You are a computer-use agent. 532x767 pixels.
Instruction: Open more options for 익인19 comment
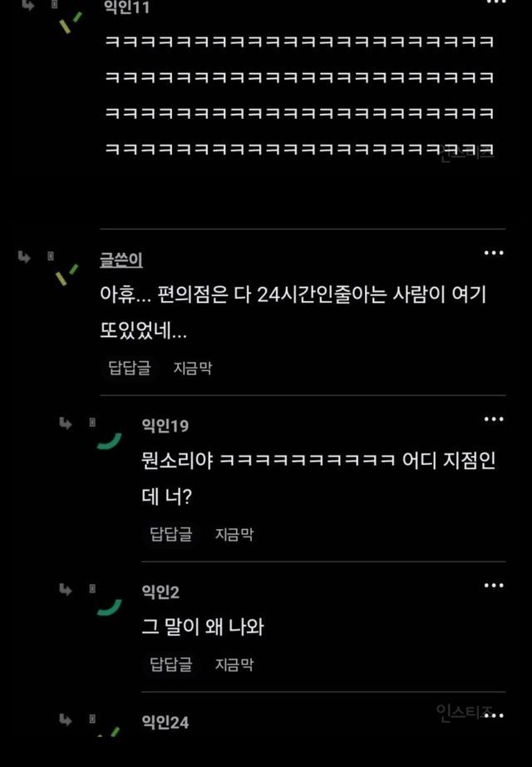coord(494,419)
